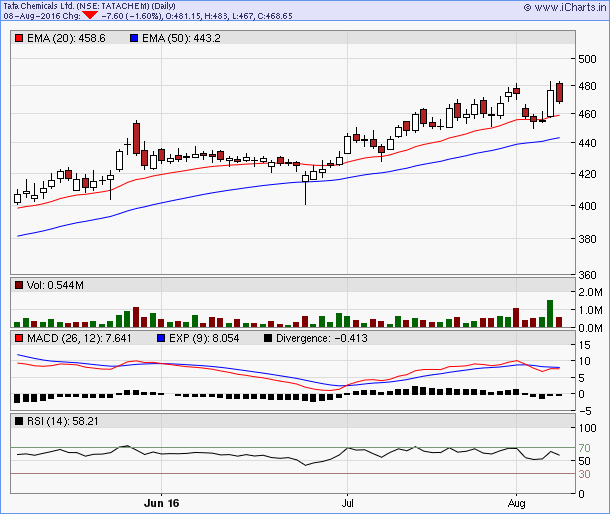Click the 500 price axis label
Image resolution: width=610 pixels, height=514 pixels.
click(x=587, y=59)
